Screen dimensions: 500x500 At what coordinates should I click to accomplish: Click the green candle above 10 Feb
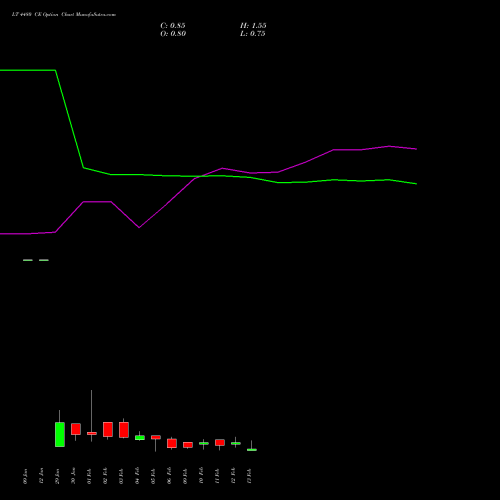204,443
